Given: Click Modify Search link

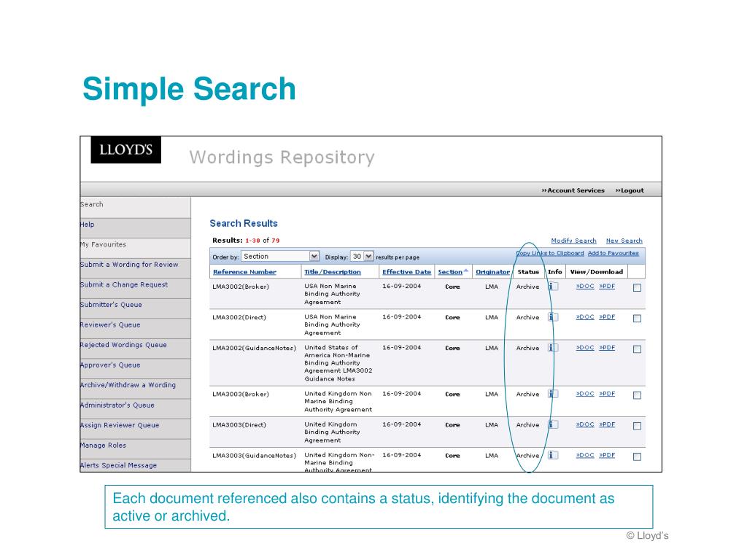Looking at the screenshot, I should tap(573, 241).
